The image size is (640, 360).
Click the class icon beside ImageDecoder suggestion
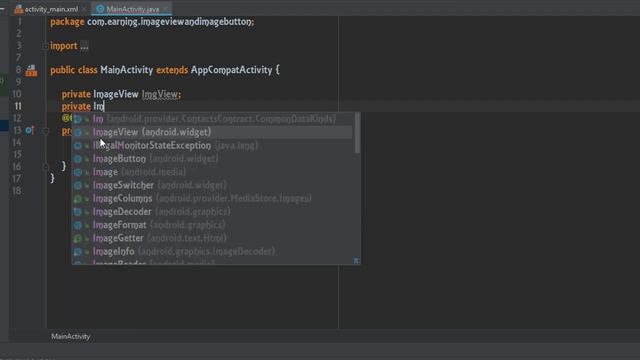pyautogui.click(x=78, y=212)
